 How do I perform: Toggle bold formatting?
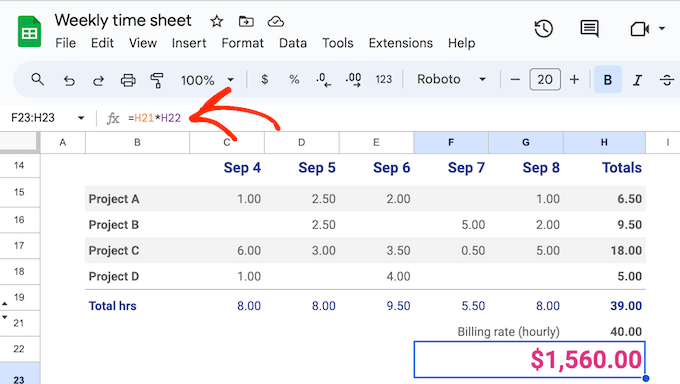click(608, 80)
